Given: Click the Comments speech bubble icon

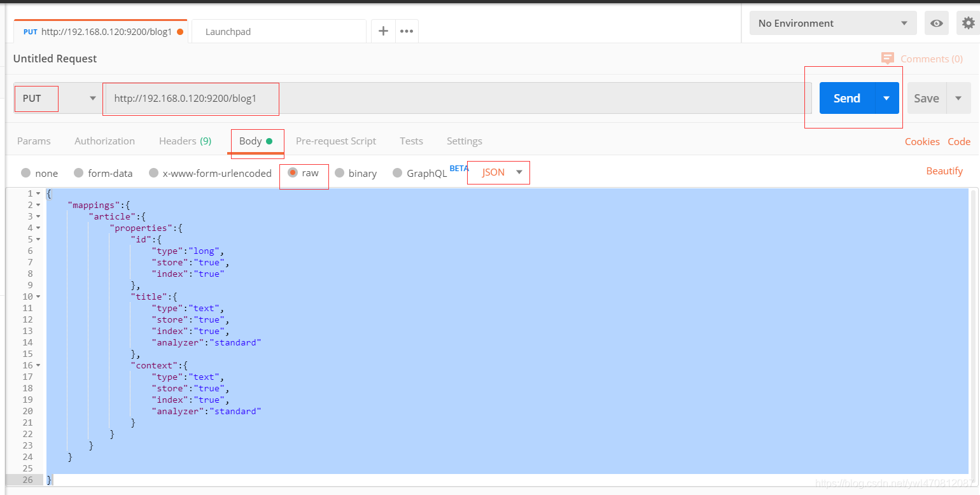Looking at the screenshot, I should pos(887,59).
